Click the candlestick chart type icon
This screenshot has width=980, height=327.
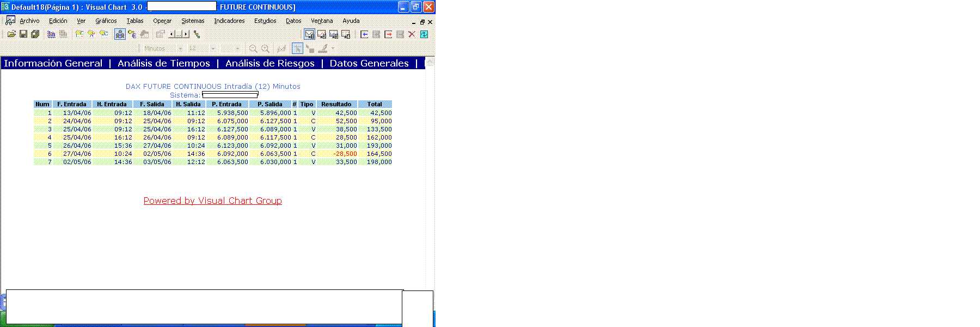tap(281, 49)
